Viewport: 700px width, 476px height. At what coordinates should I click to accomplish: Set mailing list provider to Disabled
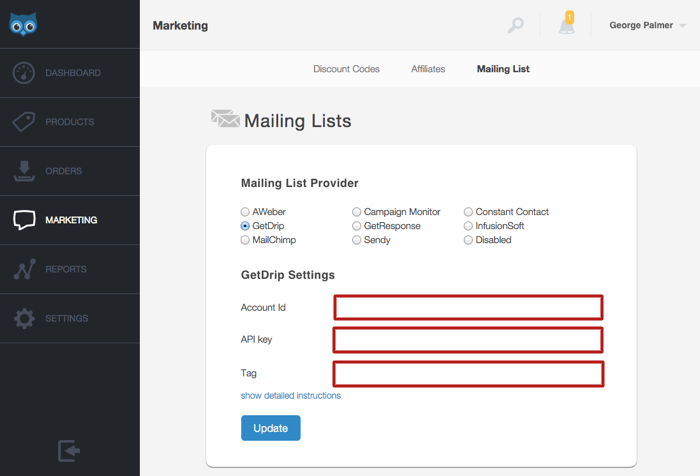coord(468,240)
